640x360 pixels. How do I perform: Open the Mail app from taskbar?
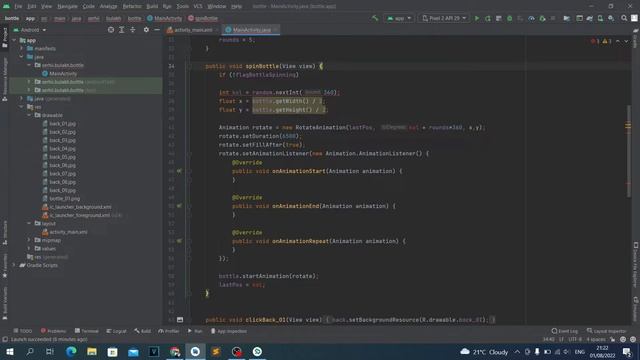tap(133, 351)
